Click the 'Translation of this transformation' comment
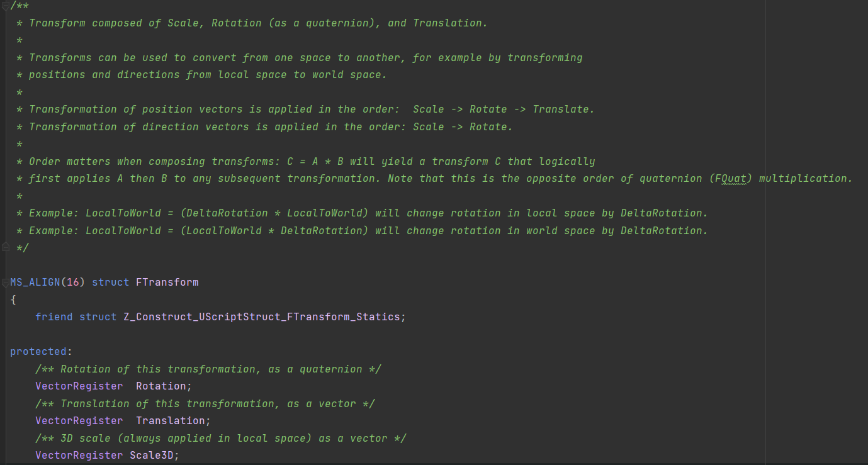Viewport: 868px width, 465px height. [x=205, y=404]
